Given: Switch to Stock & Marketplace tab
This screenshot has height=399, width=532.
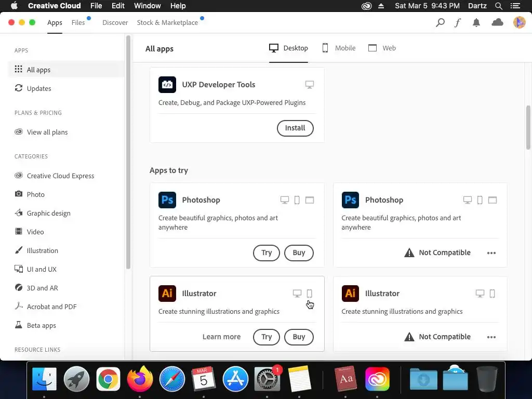Looking at the screenshot, I should point(167,23).
